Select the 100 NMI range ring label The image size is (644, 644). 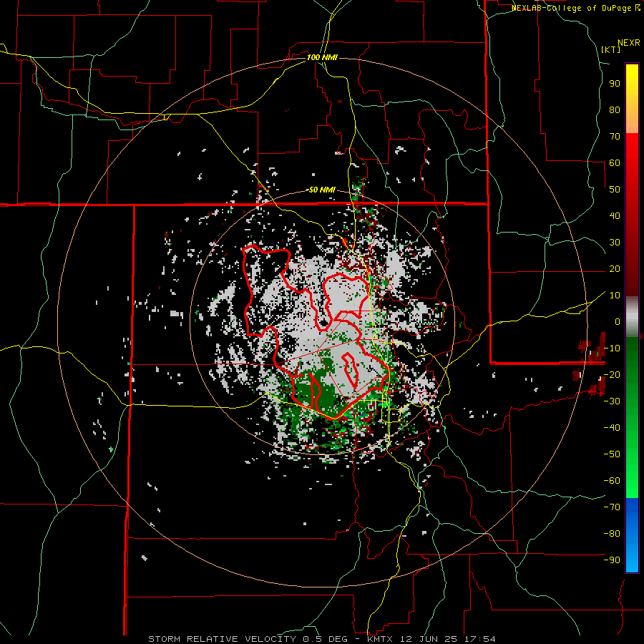click(322, 57)
